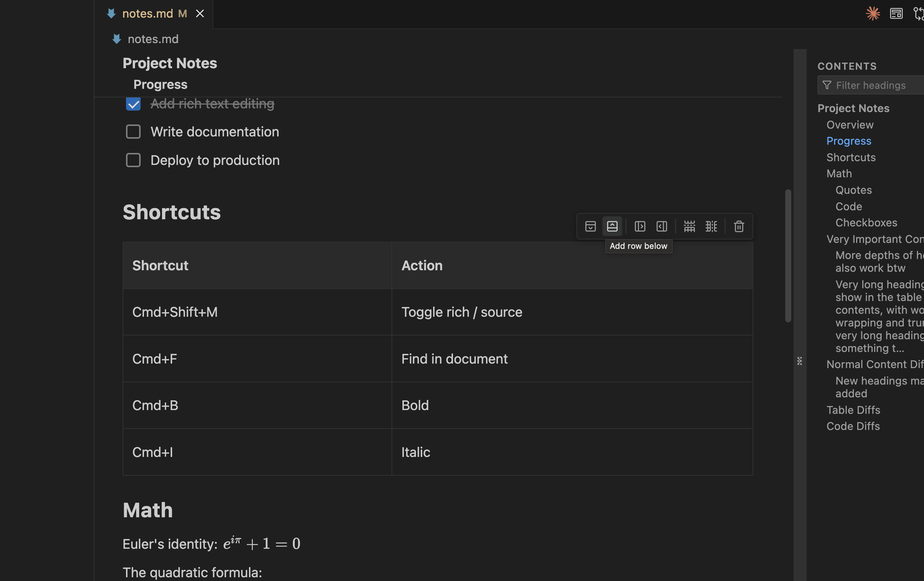The height and width of the screenshot is (581, 924).
Task: Open the preview layout icon top right
Action: click(x=895, y=13)
